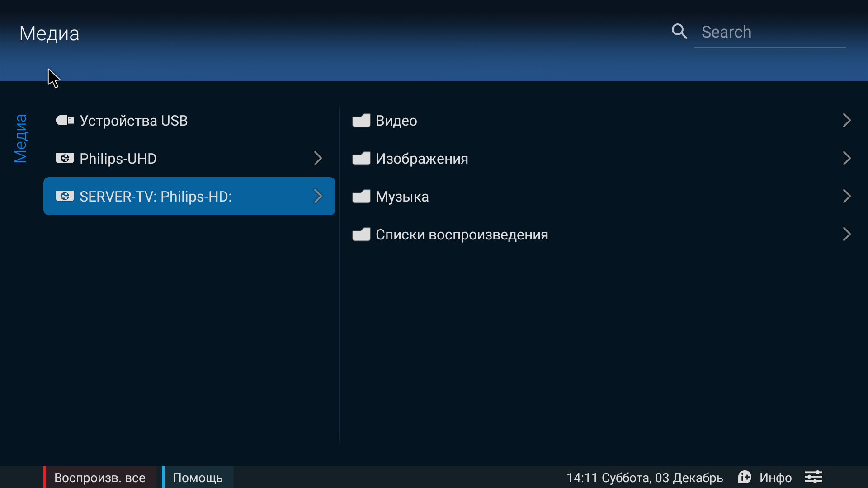Expand the Video folder arrow
The width and height of the screenshot is (868, 488).
point(847,120)
